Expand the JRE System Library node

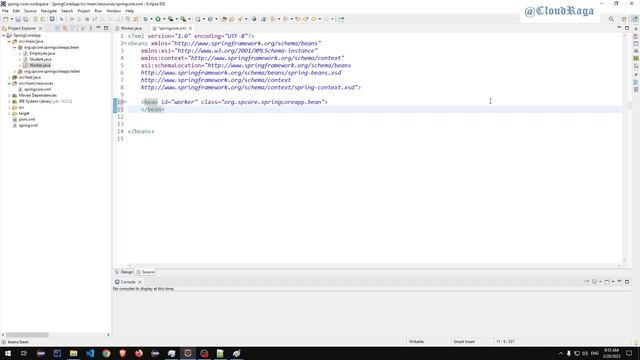[x=9, y=101]
